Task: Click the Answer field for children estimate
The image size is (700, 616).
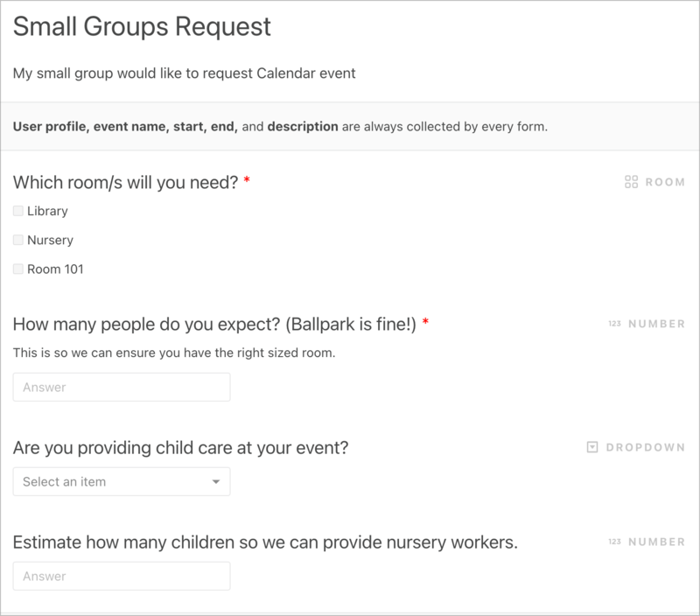Action: pos(122,576)
